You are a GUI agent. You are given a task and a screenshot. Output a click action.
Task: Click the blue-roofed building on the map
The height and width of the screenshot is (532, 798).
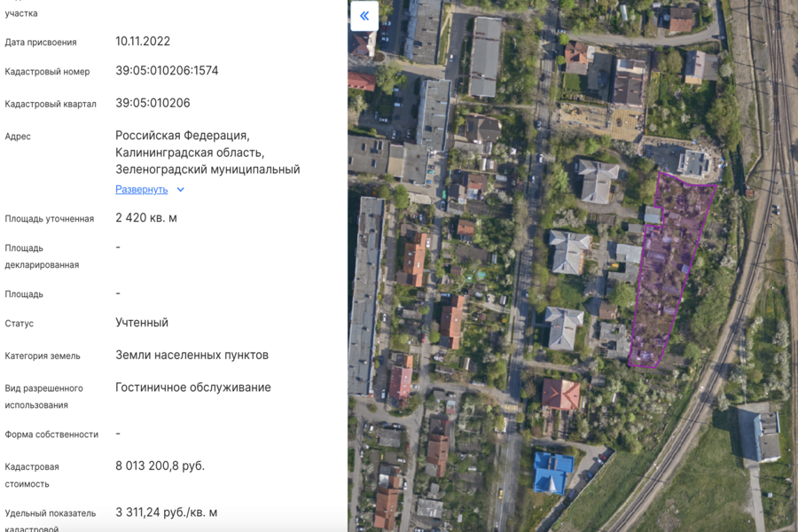tap(553, 471)
